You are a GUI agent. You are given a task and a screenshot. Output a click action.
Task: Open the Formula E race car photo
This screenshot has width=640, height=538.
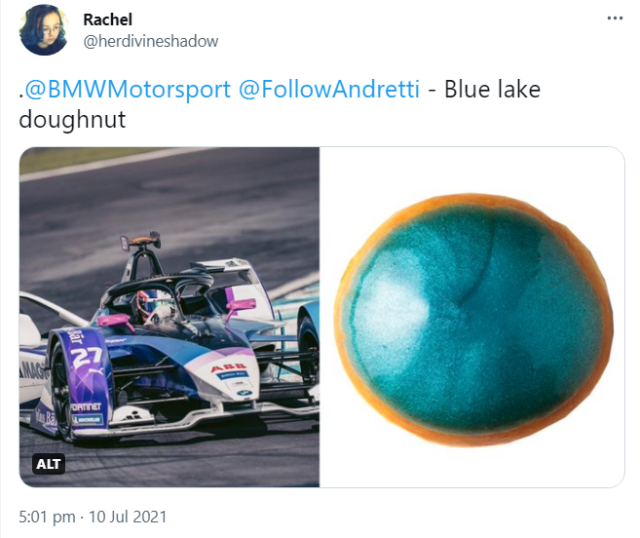[169, 317]
